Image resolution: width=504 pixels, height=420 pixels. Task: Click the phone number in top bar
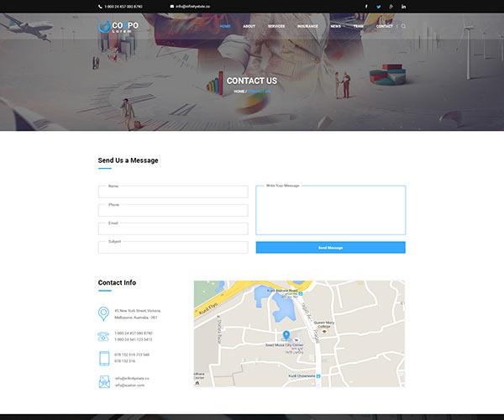[123, 7]
